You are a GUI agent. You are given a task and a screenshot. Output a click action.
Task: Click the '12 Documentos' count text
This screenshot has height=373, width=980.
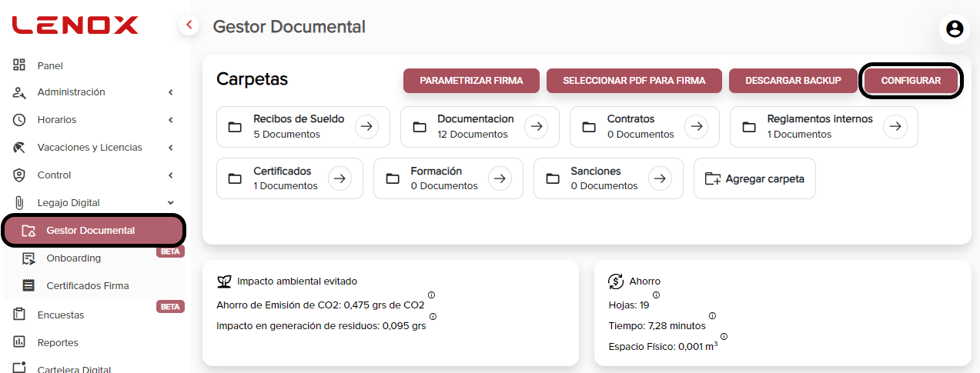tap(473, 135)
